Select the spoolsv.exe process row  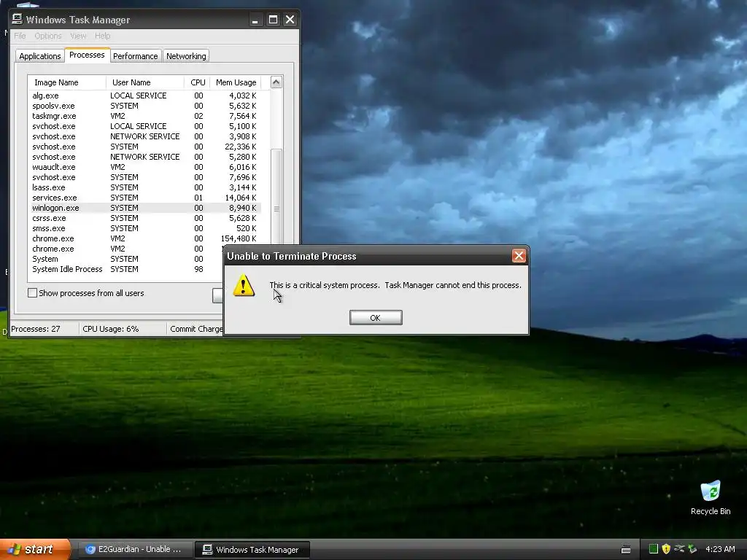pyautogui.click(x=145, y=106)
